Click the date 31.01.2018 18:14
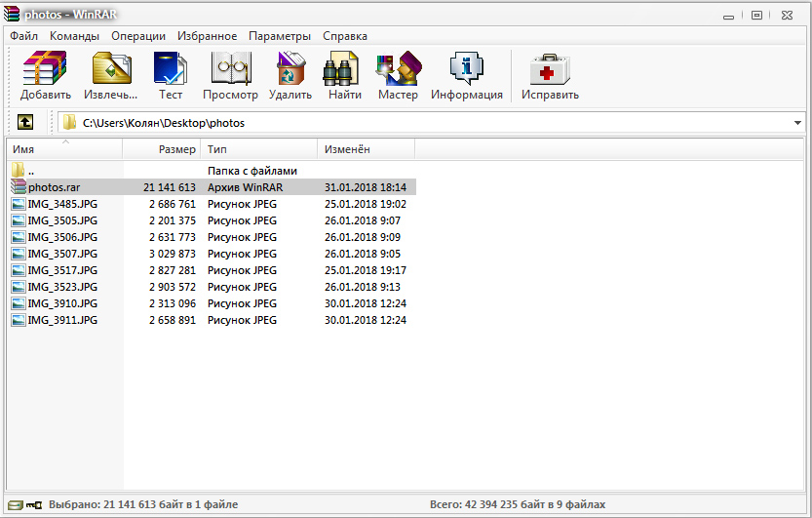812x518 pixels. tap(366, 187)
